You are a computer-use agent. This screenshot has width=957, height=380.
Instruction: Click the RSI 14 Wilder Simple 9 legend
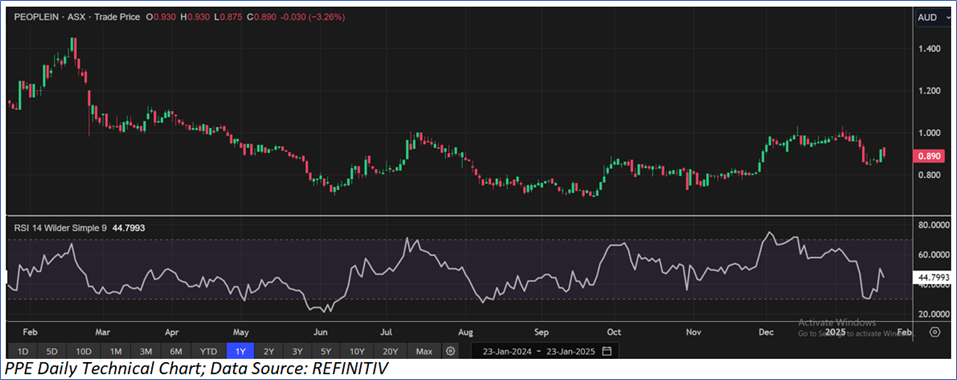pos(60,228)
